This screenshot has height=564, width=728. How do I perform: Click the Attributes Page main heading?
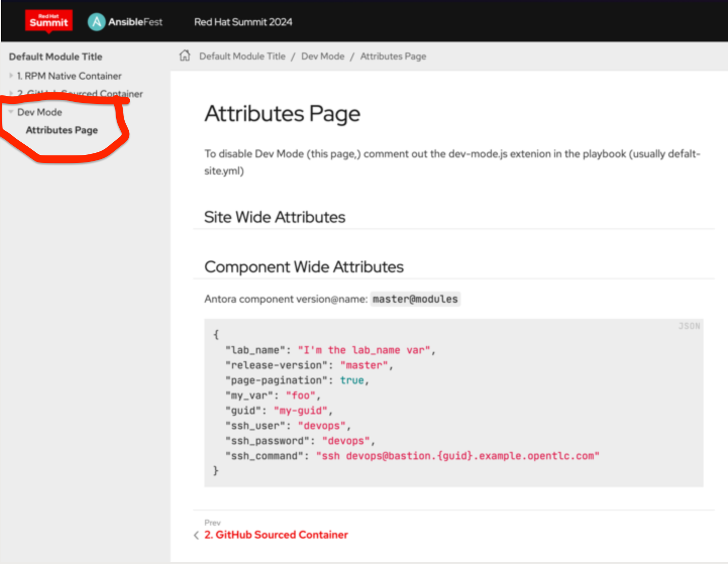coord(282,114)
